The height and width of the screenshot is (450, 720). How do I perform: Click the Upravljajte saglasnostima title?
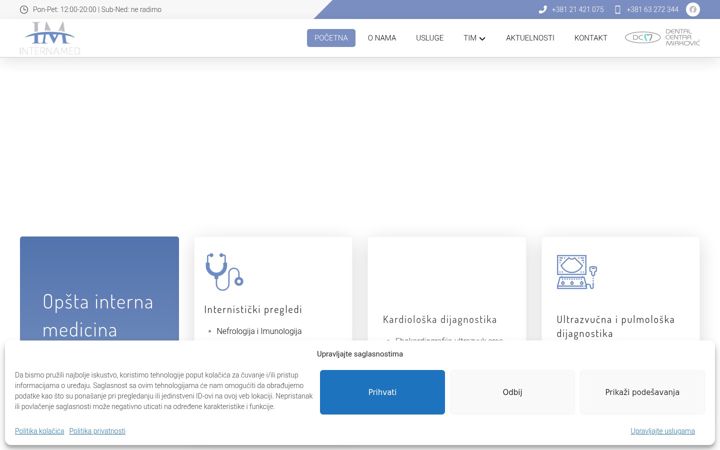pyautogui.click(x=360, y=354)
